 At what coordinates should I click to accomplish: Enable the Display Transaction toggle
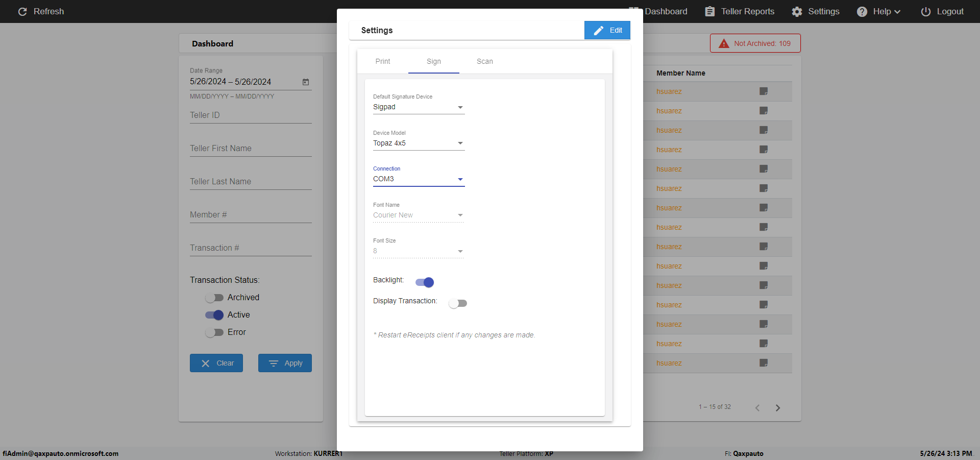[458, 303]
